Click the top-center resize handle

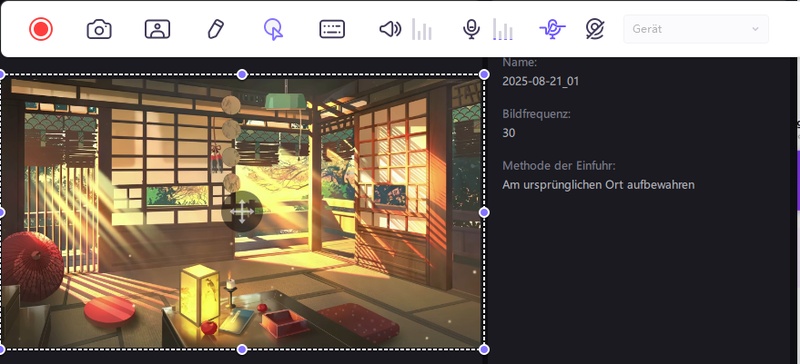[x=242, y=75]
